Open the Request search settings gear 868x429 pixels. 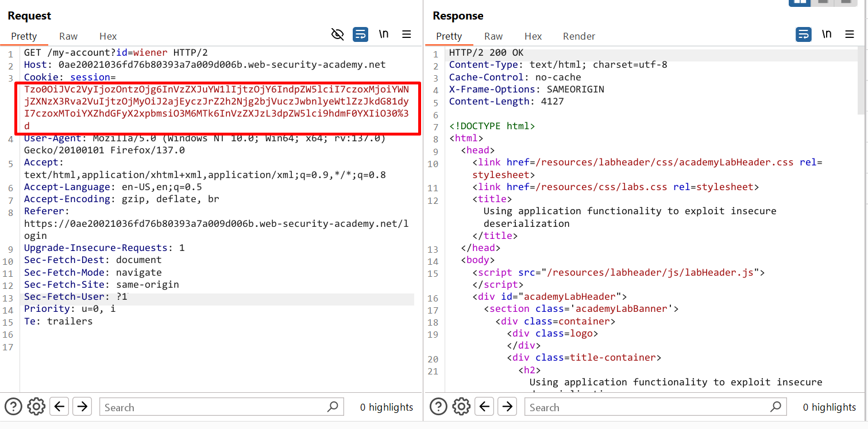pos(36,407)
